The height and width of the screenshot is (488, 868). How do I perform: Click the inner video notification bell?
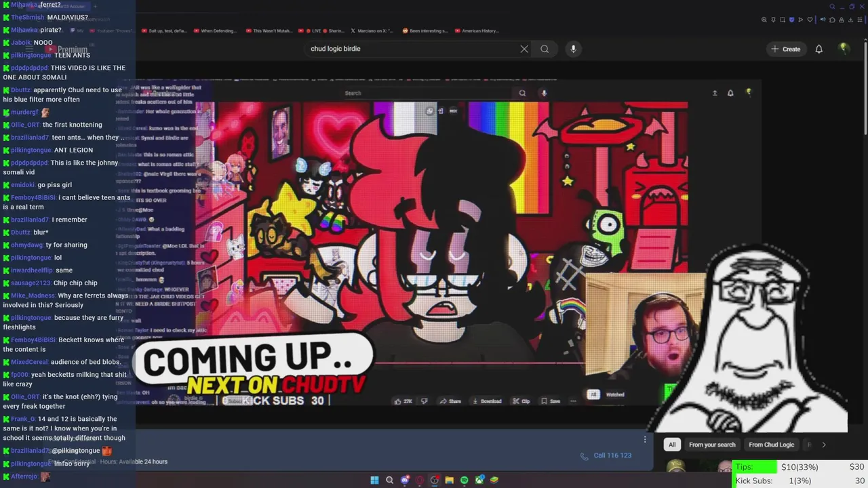(x=730, y=93)
